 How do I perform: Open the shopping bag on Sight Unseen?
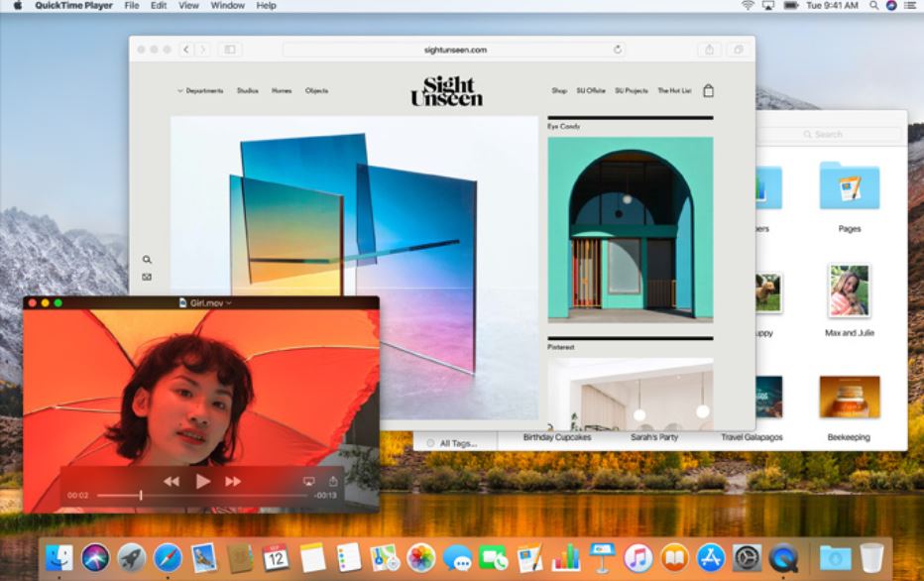(708, 91)
